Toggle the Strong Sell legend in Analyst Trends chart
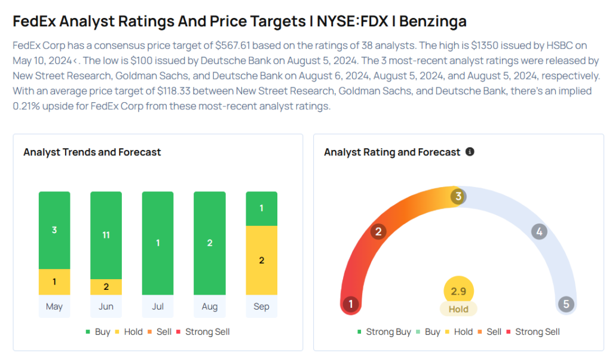612x364 pixels. pos(203,332)
